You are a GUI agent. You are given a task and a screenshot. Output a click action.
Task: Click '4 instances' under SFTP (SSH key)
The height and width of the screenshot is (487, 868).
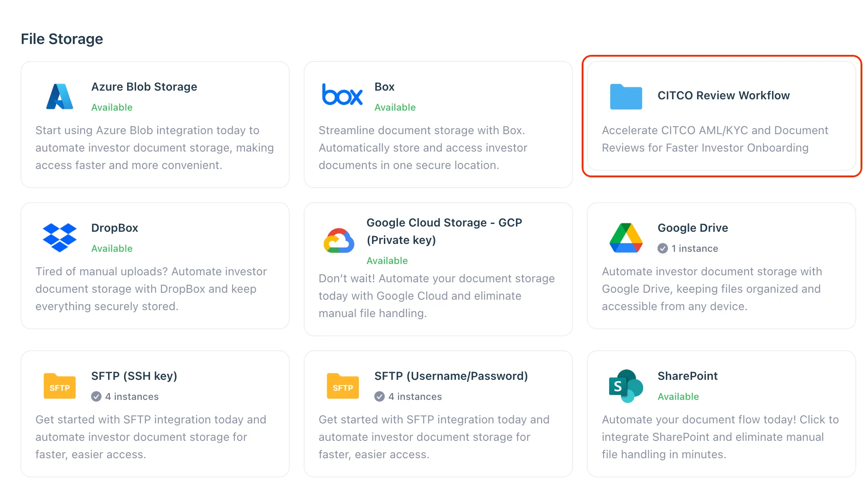click(x=132, y=396)
